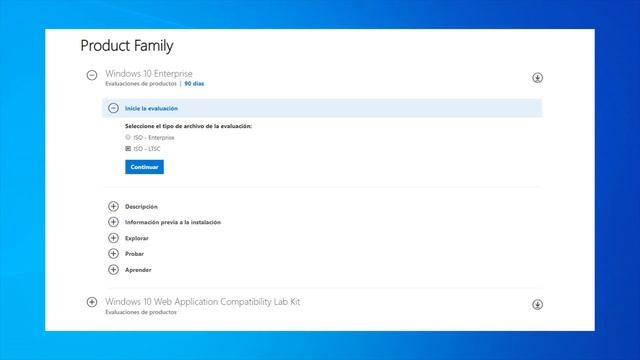Viewport: 640px width, 360px height.
Task: Select the ISO - Enterprise radio option
Action: 128,137
